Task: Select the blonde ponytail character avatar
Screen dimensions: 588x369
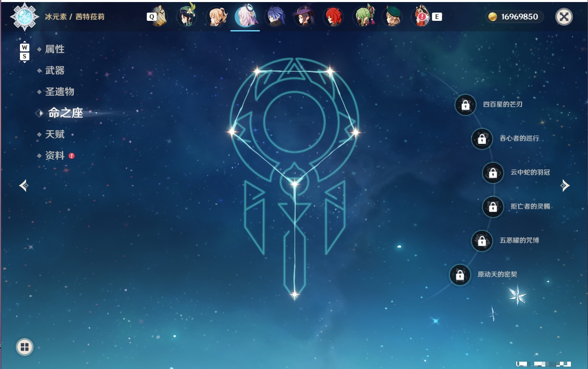Action: coord(216,17)
